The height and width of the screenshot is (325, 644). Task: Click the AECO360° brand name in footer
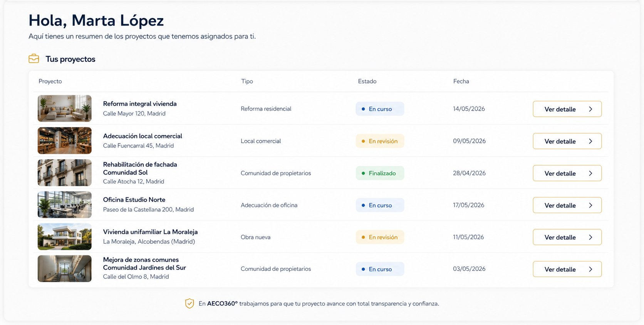(x=222, y=303)
